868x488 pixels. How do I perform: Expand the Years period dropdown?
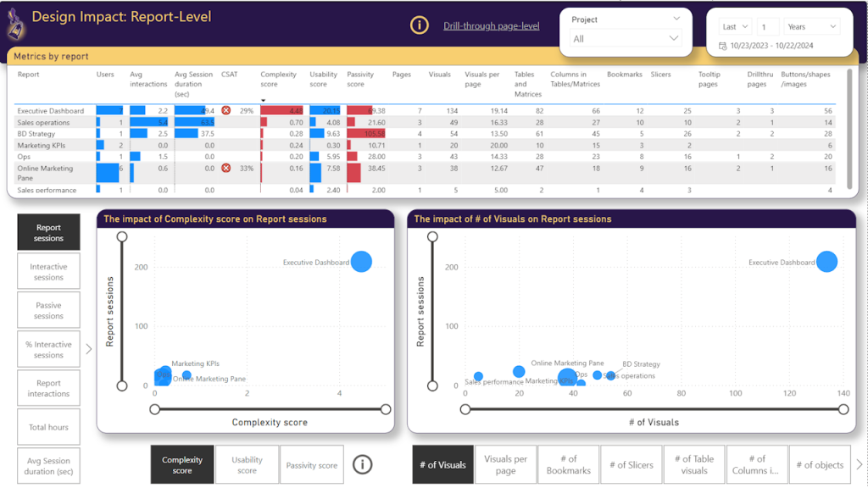click(811, 27)
